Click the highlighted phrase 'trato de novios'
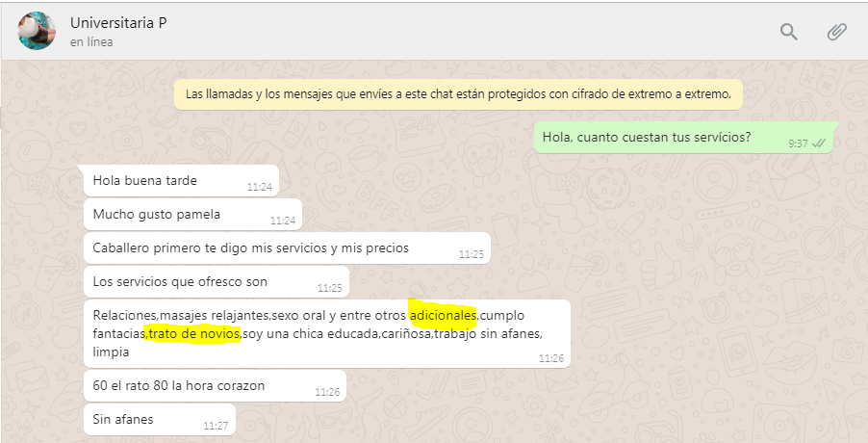This screenshot has width=868, height=443. [x=194, y=334]
